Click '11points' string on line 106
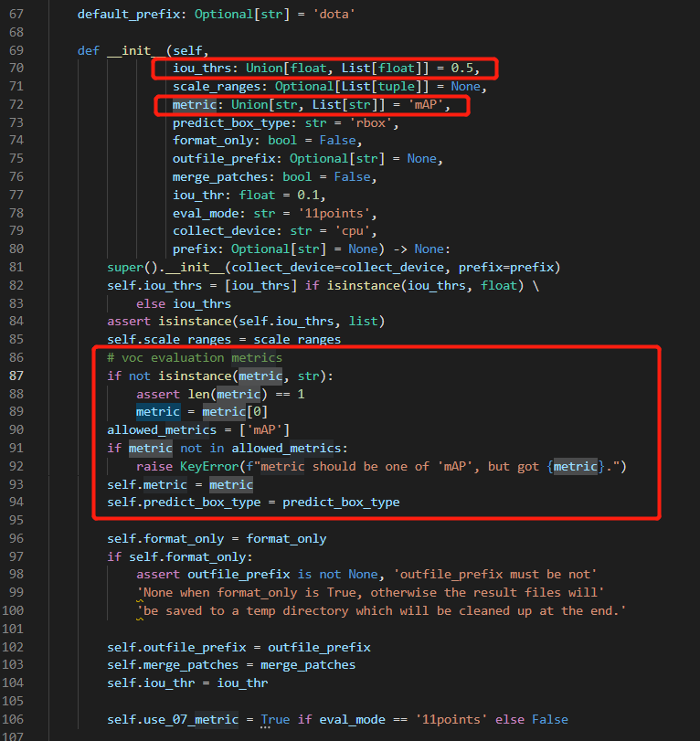 pos(451,720)
